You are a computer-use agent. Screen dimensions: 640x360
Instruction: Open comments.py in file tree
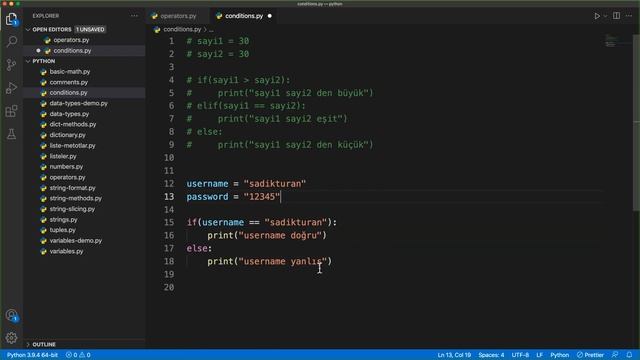(69, 82)
